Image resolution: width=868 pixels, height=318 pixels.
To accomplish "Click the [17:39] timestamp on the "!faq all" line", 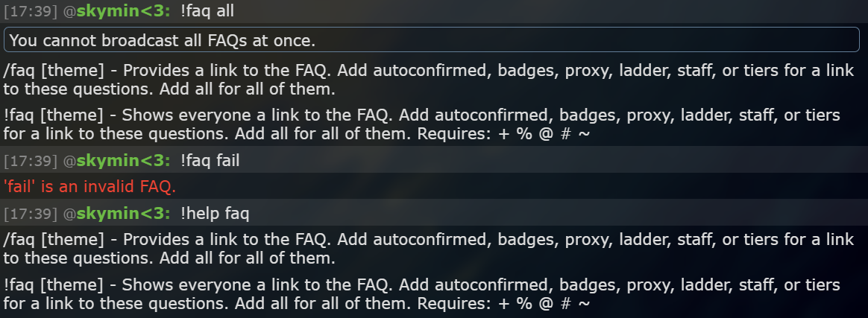I will pyautogui.click(x=31, y=11).
